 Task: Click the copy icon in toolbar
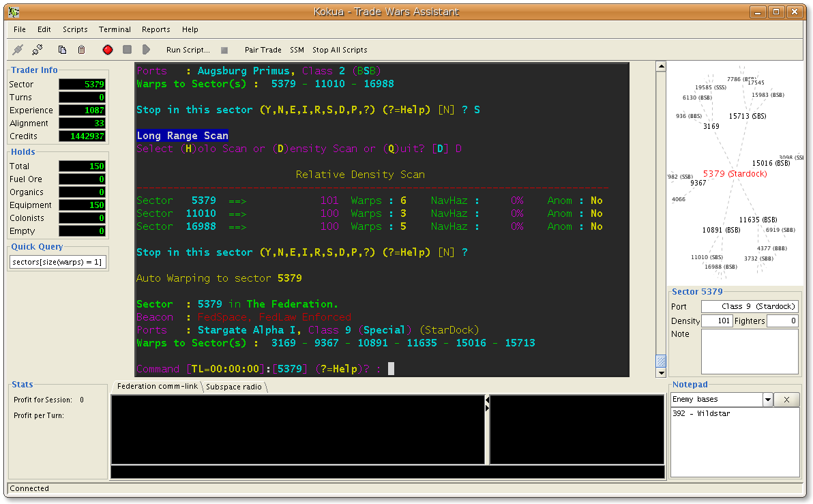coord(63,50)
